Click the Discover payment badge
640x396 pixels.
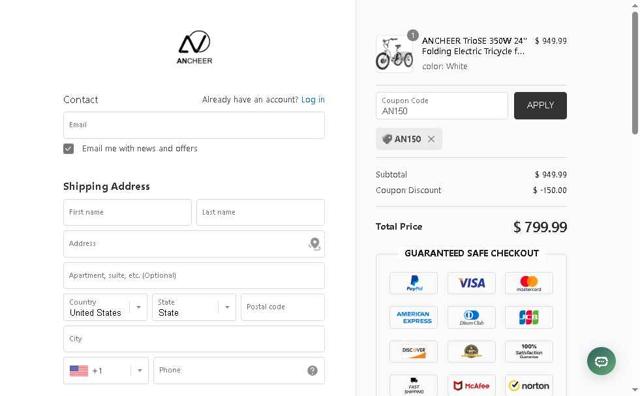pos(413,352)
